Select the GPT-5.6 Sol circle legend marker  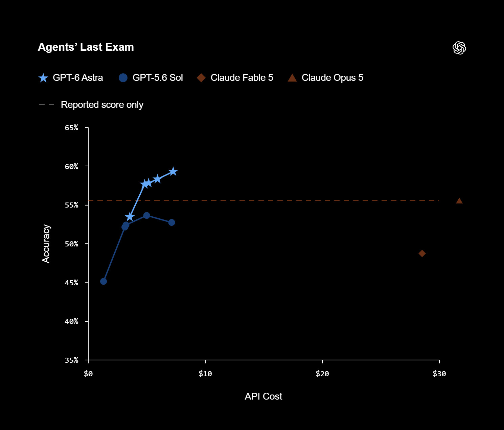click(x=123, y=78)
